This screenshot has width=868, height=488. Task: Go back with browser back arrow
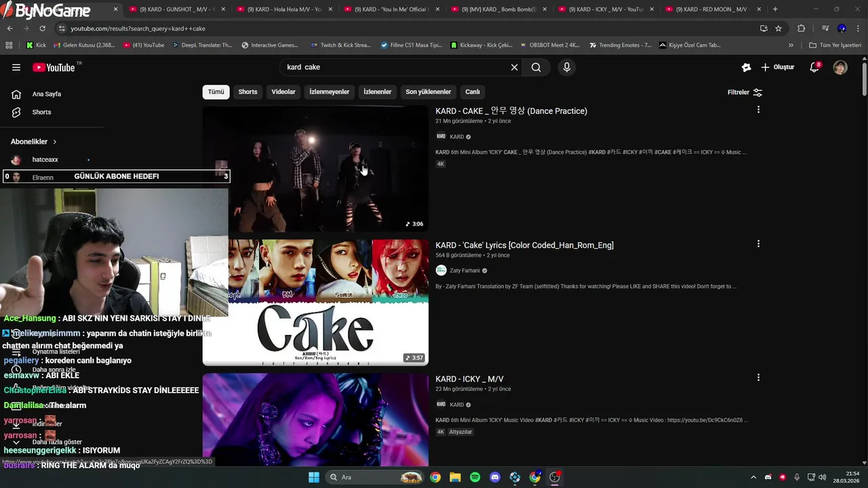pyautogui.click(x=10, y=28)
